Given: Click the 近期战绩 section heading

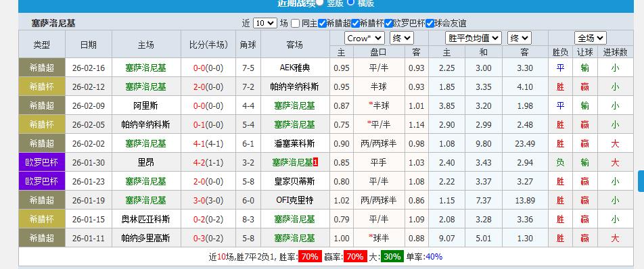Looking at the screenshot, I should tap(296, 3).
